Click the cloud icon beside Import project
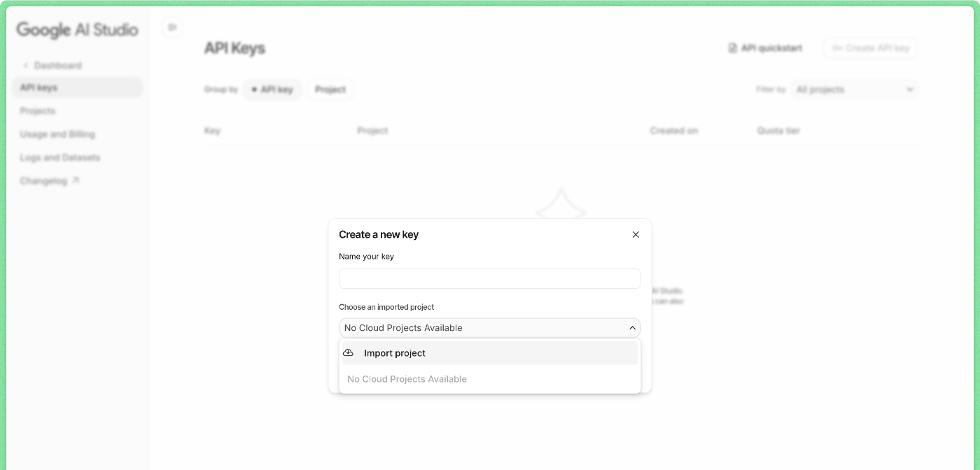This screenshot has width=980, height=470. 349,352
